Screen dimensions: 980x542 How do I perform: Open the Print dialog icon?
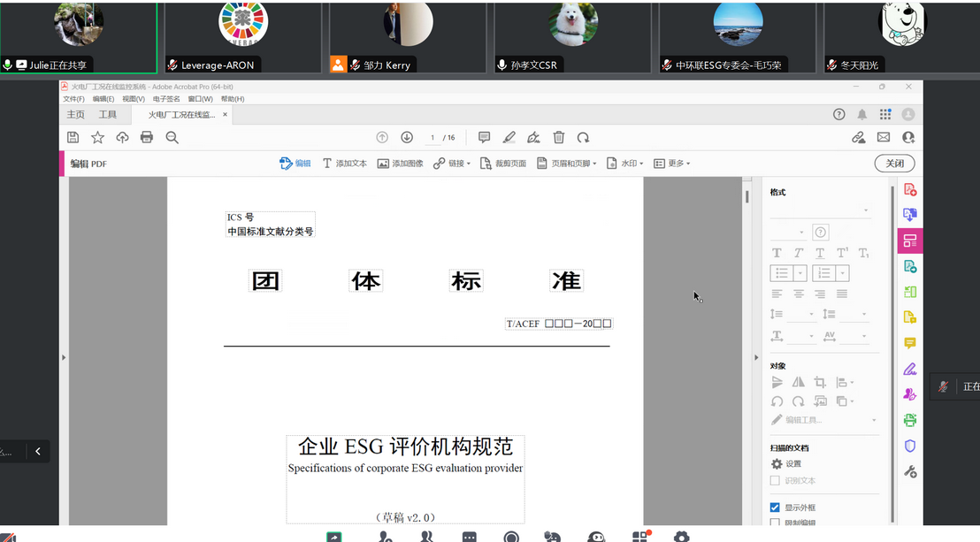(x=147, y=137)
